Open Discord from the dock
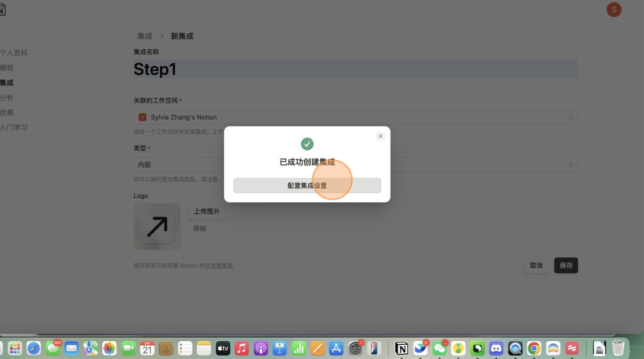Image resolution: width=644 pixels, height=359 pixels. pyautogui.click(x=496, y=349)
